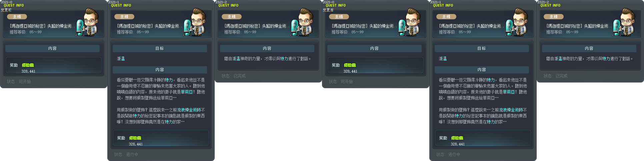Screen dimensions: 644x161
Task: Select the 目标 header in the first 3321-1 panel
Action: tap(160, 49)
